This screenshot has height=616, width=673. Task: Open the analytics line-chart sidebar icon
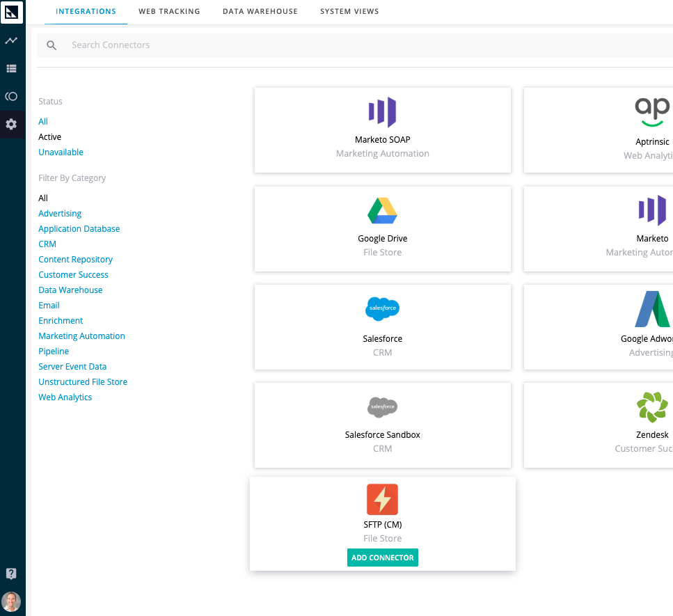coord(12,41)
